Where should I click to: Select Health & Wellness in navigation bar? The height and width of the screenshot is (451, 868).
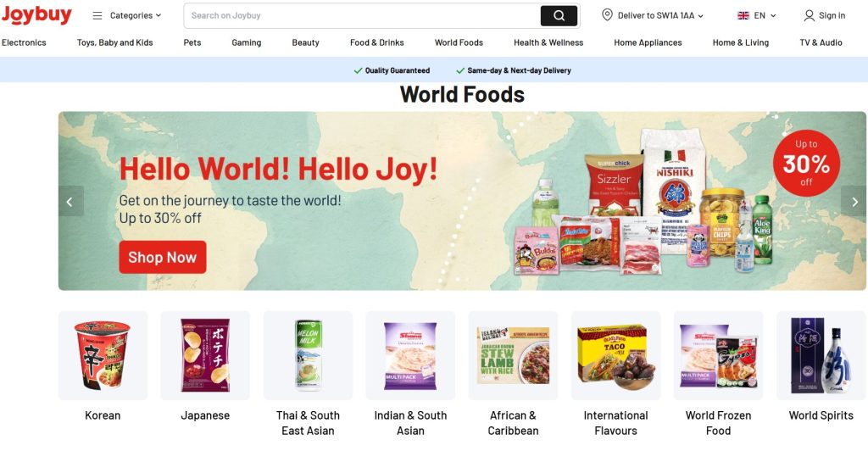click(x=548, y=42)
